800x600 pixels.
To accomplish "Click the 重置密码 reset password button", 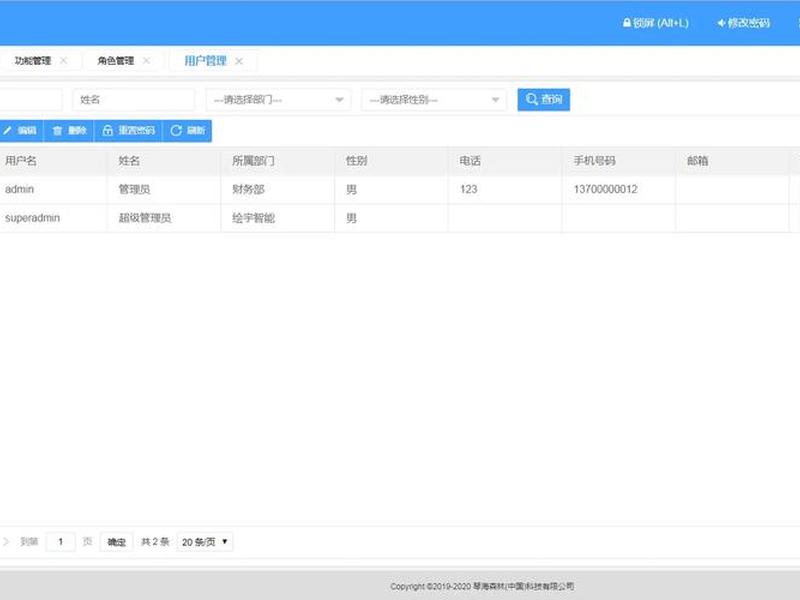I will 129,131.
